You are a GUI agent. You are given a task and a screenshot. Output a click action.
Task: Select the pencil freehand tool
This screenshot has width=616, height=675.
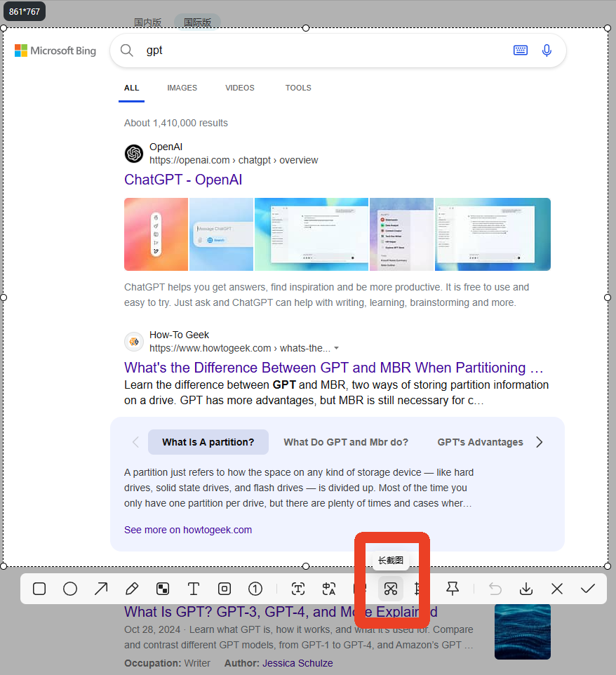[x=132, y=589]
